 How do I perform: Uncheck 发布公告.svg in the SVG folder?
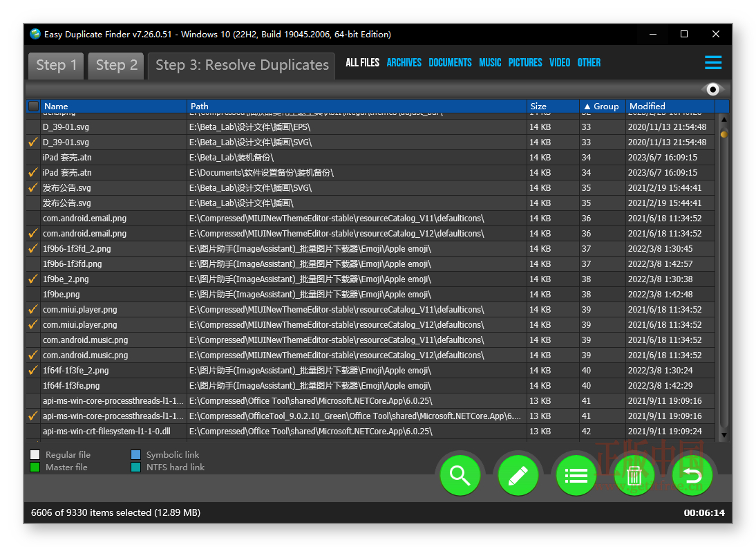[32, 187]
